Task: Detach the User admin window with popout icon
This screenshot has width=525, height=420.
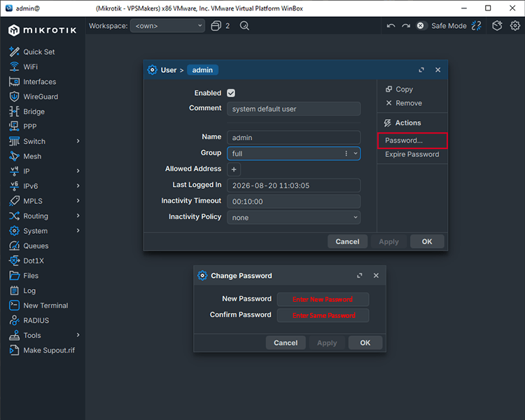Action: [x=421, y=70]
